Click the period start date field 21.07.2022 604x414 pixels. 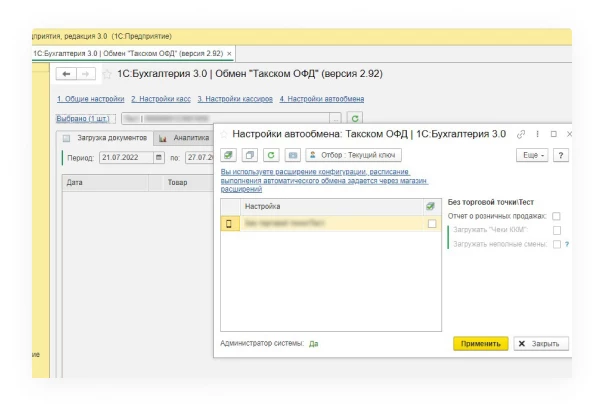(x=124, y=157)
